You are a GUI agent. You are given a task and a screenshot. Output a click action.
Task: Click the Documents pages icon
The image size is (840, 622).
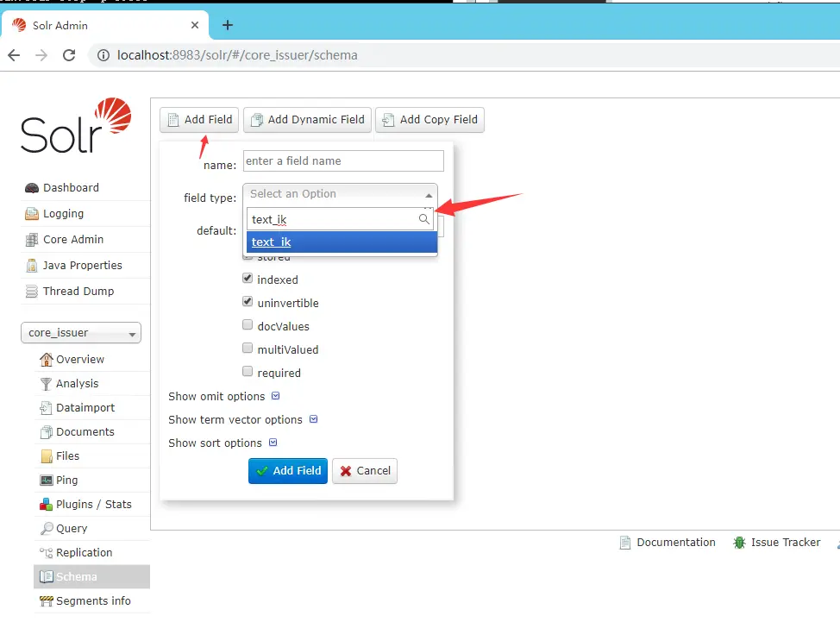click(x=46, y=432)
